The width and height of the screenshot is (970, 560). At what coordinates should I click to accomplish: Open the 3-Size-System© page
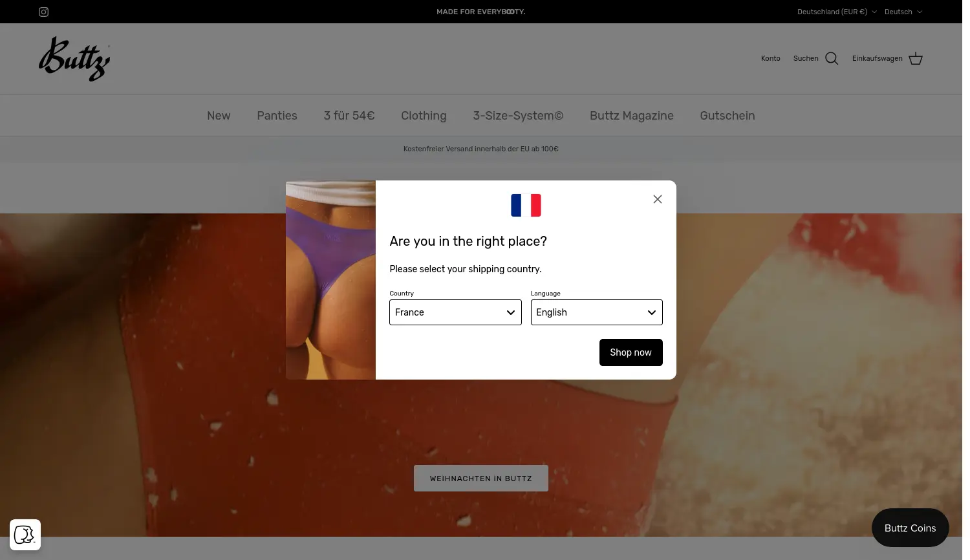(x=518, y=115)
